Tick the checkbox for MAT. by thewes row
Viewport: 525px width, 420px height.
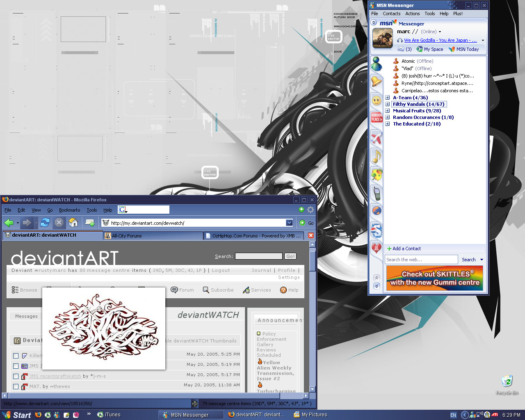[16, 386]
